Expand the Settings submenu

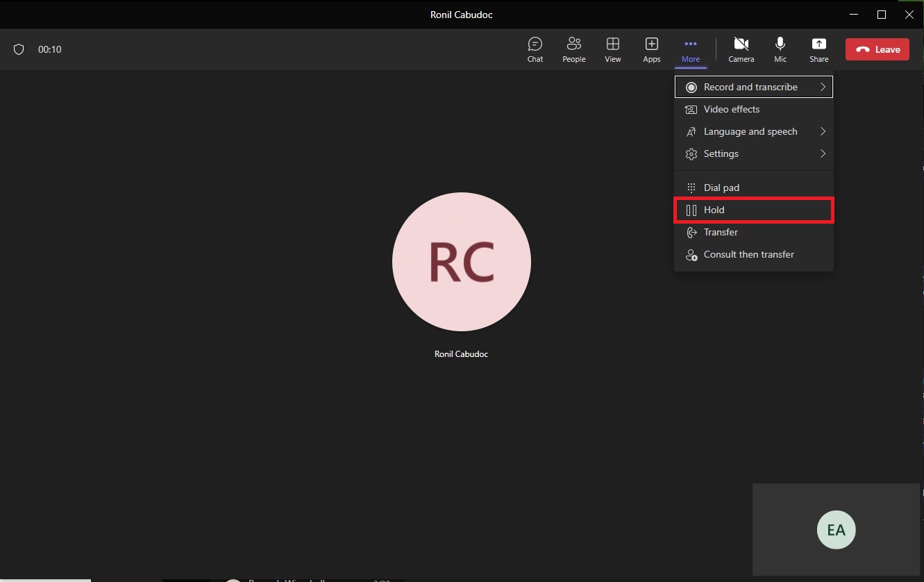721,153
